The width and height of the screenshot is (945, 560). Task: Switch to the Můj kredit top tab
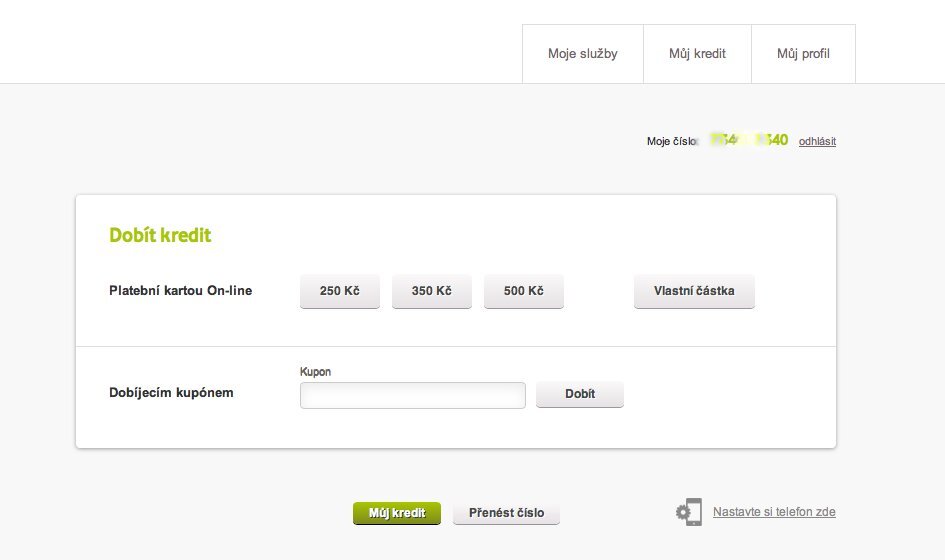pyautogui.click(x=697, y=54)
